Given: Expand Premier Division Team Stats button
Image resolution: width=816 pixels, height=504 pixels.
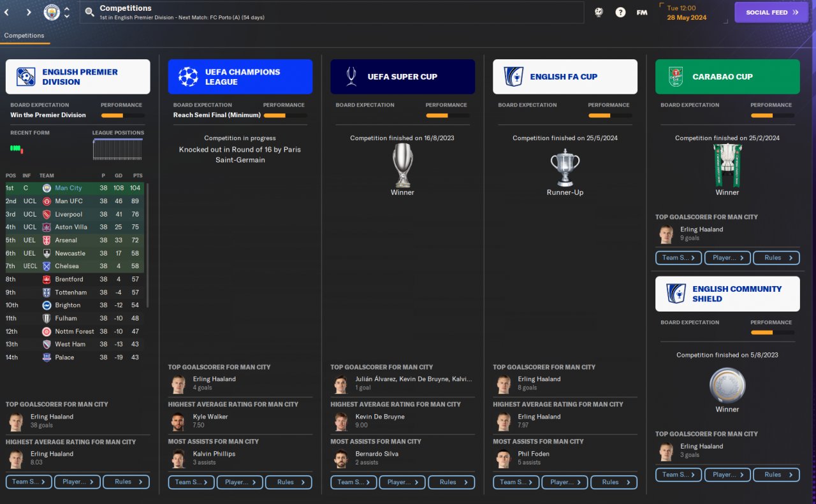Looking at the screenshot, I should pos(29,482).
